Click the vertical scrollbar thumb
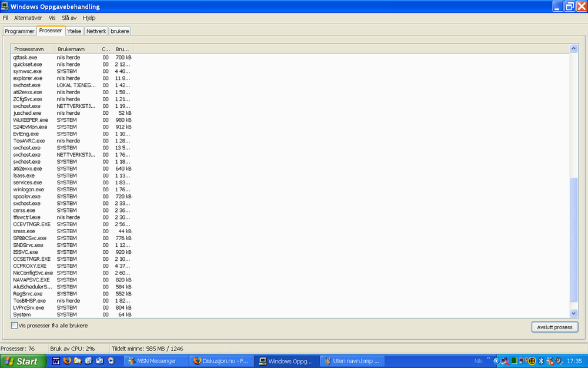 point(573,240)
